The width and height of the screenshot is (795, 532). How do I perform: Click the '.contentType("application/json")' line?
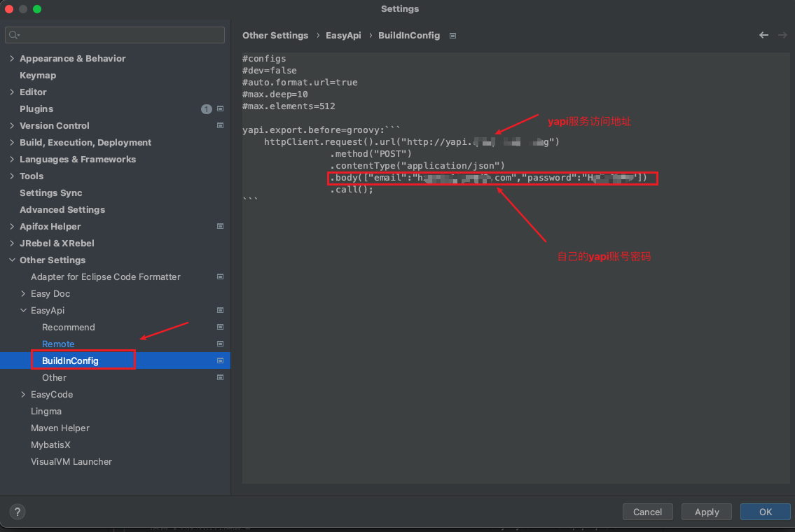point(417,166)
